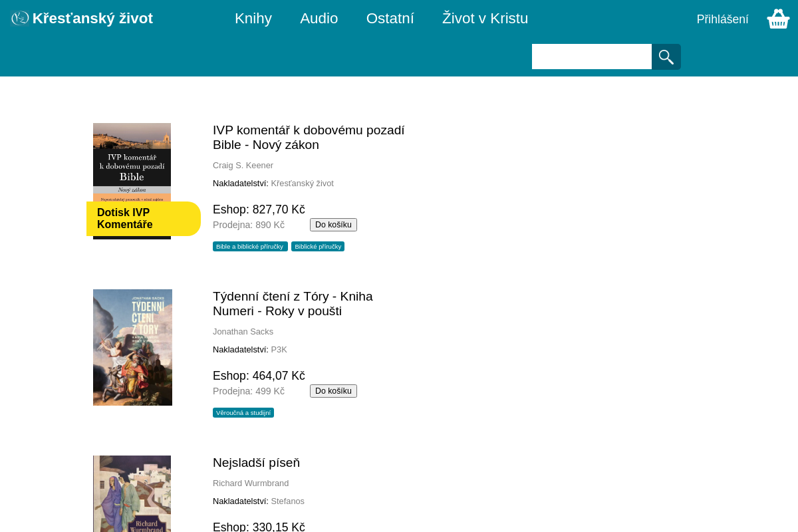The width and height of the screenshot is (798, 532).
Task: Open the Ostatní menu
Action: [x=390, y=19]
